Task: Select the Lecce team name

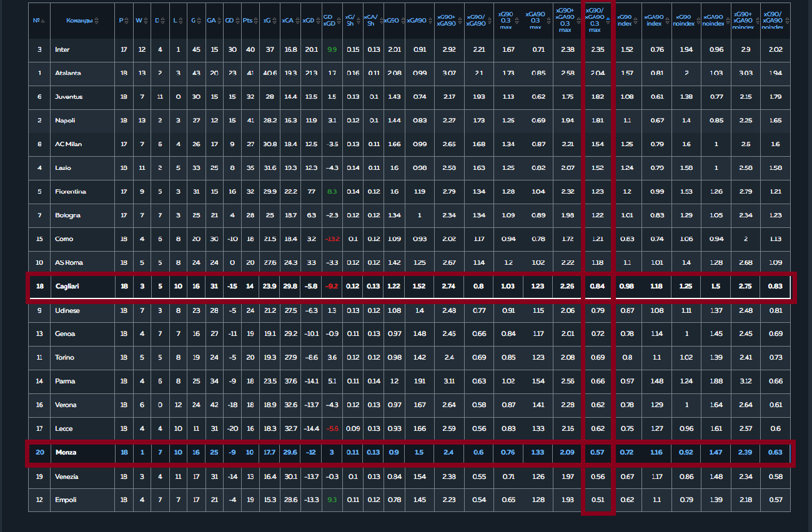Action: click(x=64, y=429)
